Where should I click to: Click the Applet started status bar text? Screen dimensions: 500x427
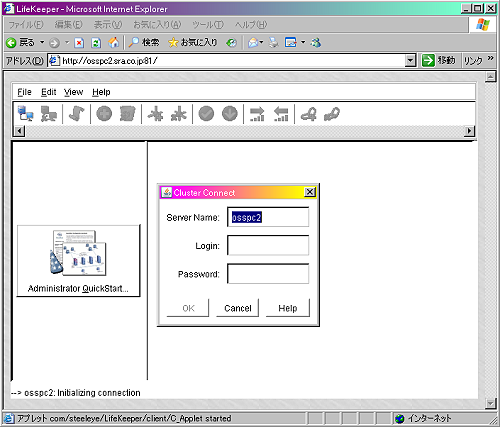tap(124, 418)
